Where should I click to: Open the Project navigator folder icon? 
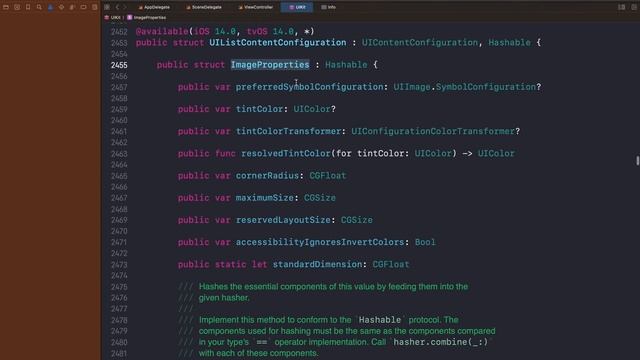pyautogui.click(x=6, y=7)
